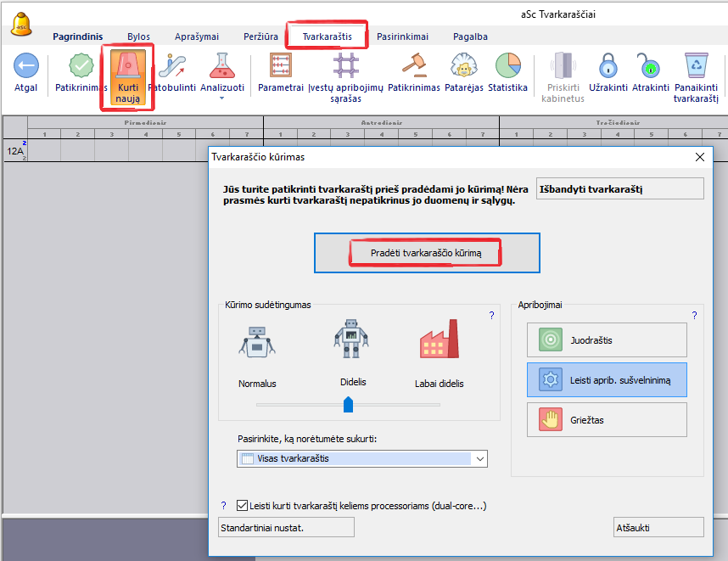
Task: Click the Išbandyti tvarkaraštį button
Action: click(619, 188)
